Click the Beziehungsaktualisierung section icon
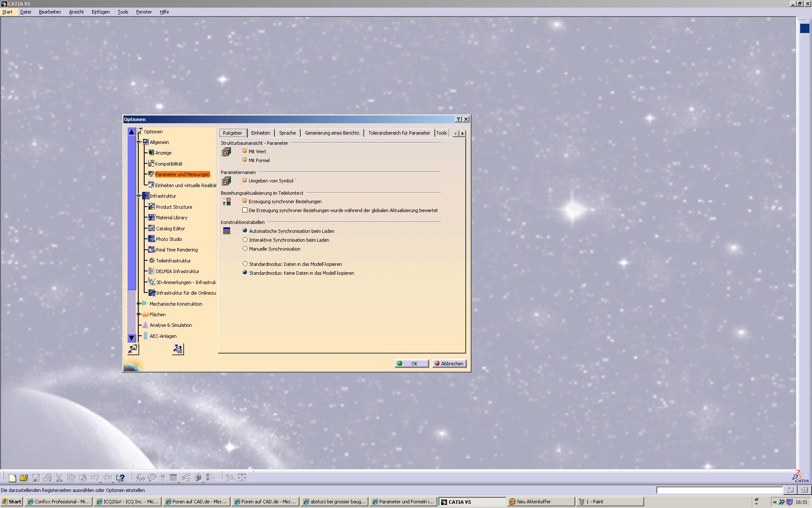812x508 pixels. (227, 202)
